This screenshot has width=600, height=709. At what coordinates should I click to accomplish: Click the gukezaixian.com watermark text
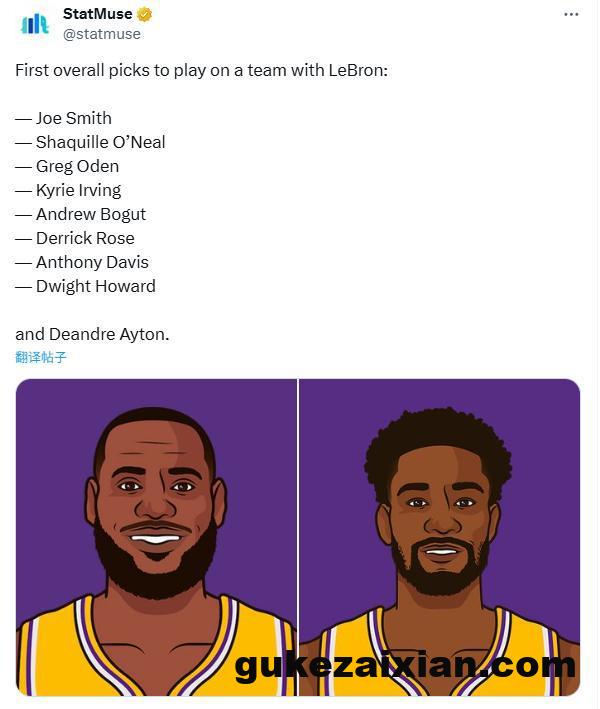(x=405, y=666)
